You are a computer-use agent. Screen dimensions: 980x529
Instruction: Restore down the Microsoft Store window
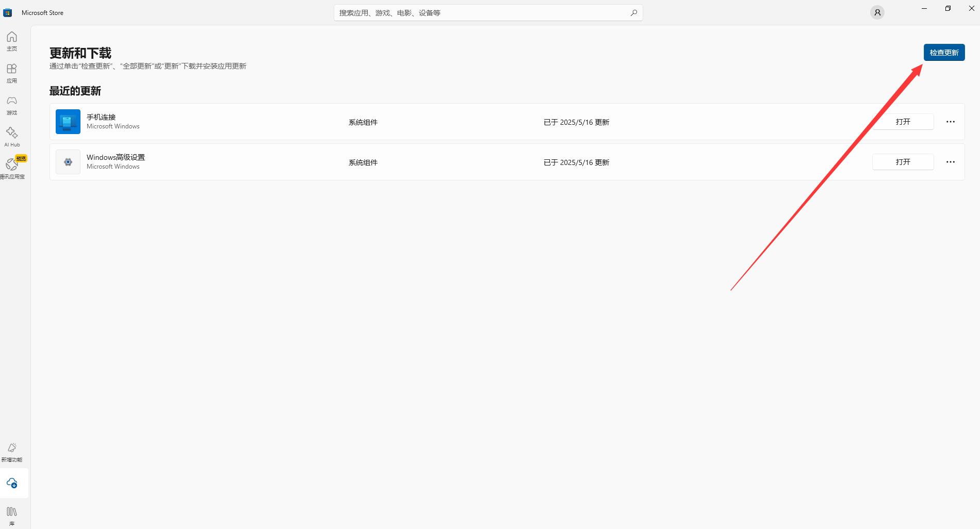coord(948,8)
